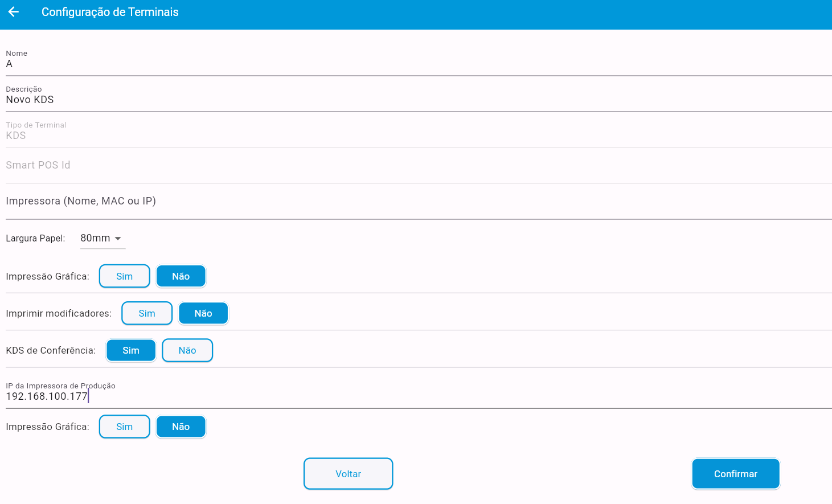Click the Configuração de Terminais title
This screenshot has width=832, height=504.
110,12
